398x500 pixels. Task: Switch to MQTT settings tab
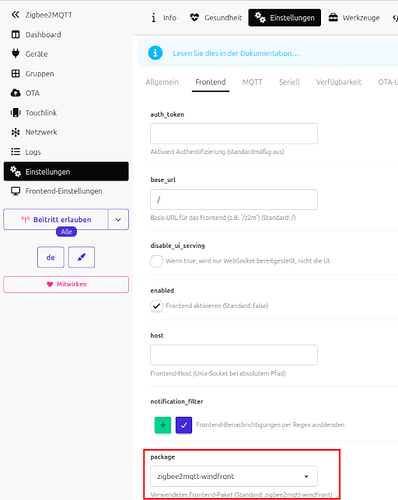[x=252, y=82]
